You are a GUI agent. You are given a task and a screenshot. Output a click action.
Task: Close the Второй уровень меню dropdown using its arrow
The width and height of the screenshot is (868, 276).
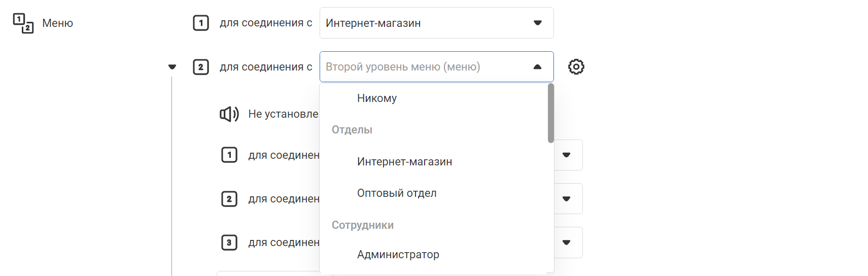coord(538,67)
